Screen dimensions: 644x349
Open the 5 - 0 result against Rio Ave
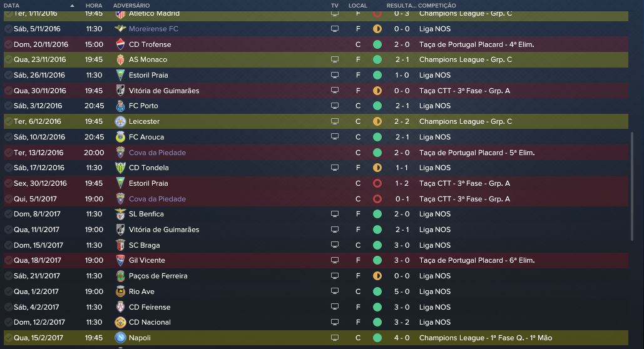[x=402, y=291]
